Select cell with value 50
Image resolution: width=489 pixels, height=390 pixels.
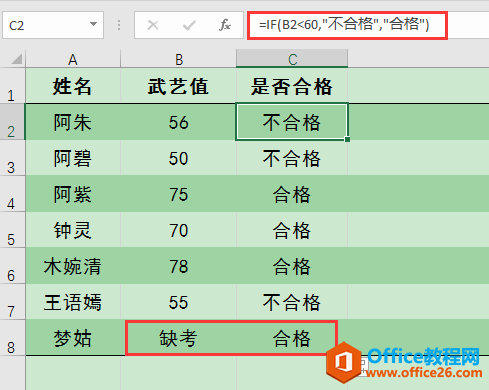coord(179,158)
